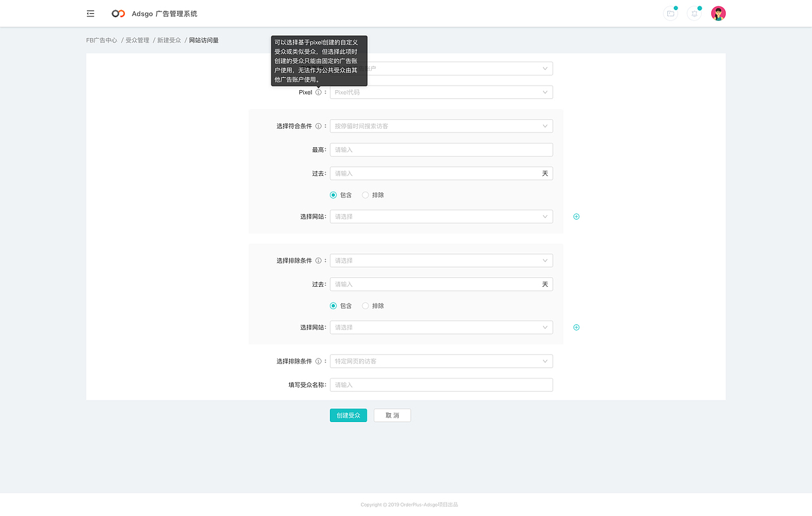Open the folder icon in the header
Image resolution: width=812 pixels, height=516 pixels.
(x=671, y=13)
